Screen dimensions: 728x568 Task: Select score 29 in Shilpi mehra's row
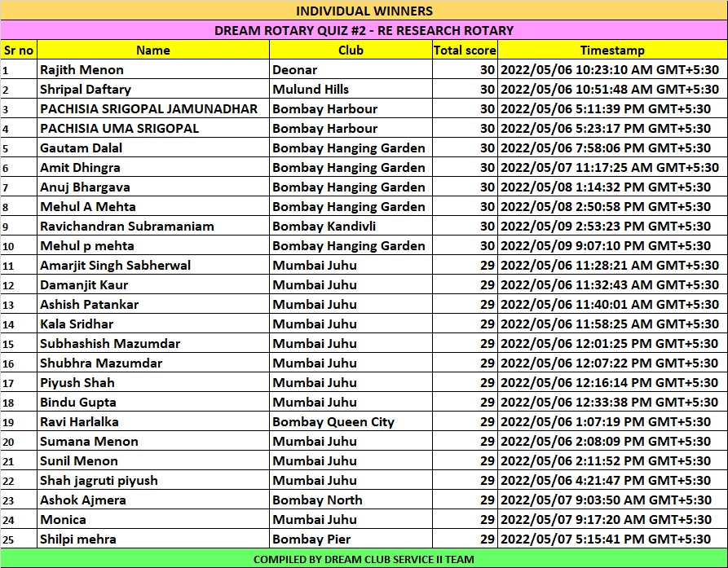coord(465,539)
